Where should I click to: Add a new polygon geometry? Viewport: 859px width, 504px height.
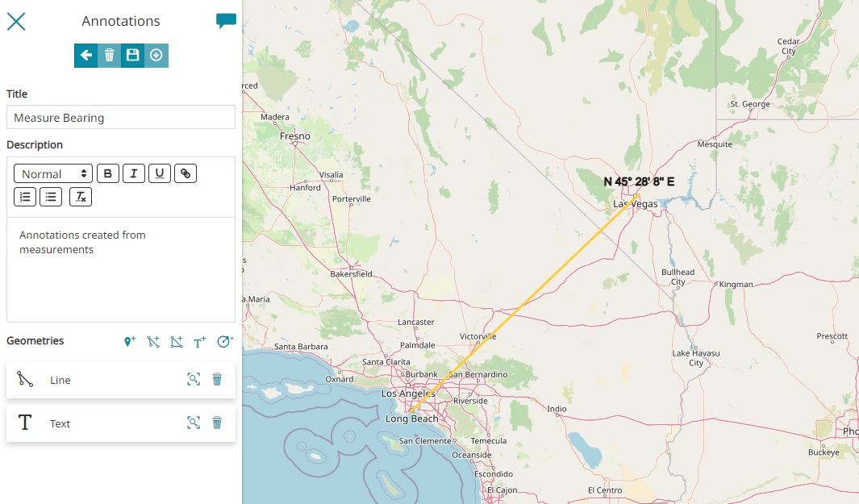point(177,342)
